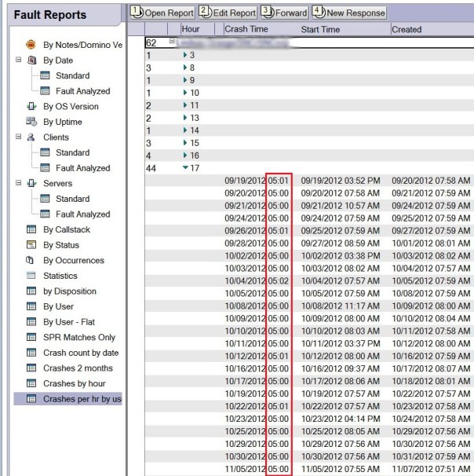This screenshot has width=474, height=476.
Task: Click the By Uptime view icon
Action: pyautogui.click(x=31, y=122)
